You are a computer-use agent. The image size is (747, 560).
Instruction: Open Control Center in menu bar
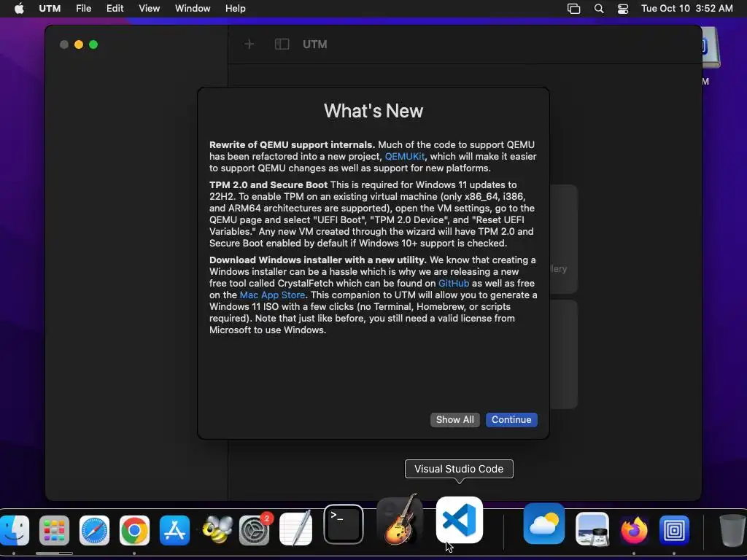[623, 9]
